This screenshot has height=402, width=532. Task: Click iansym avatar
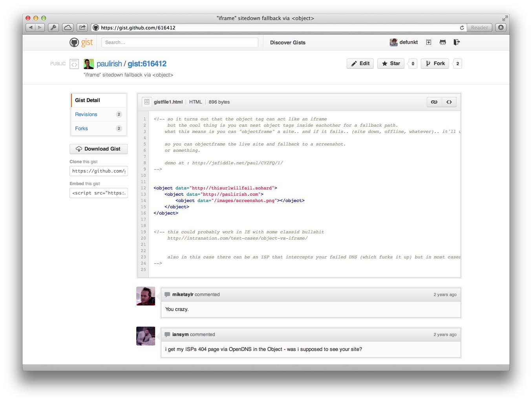pos(146,336)
